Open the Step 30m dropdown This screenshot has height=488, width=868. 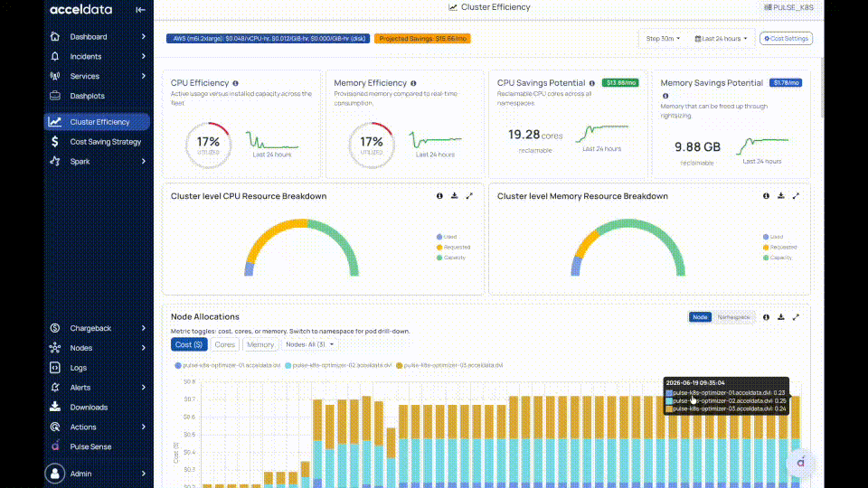tap(663, 39)
